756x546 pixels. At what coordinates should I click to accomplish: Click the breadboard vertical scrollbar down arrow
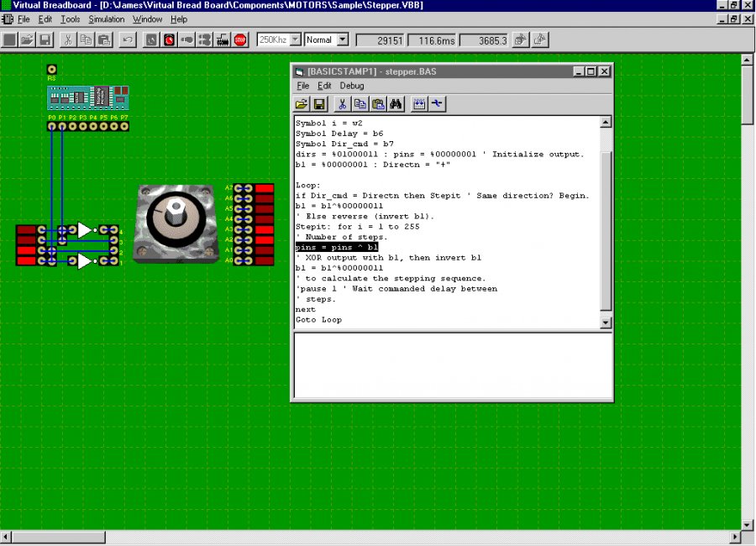(747, 524)
